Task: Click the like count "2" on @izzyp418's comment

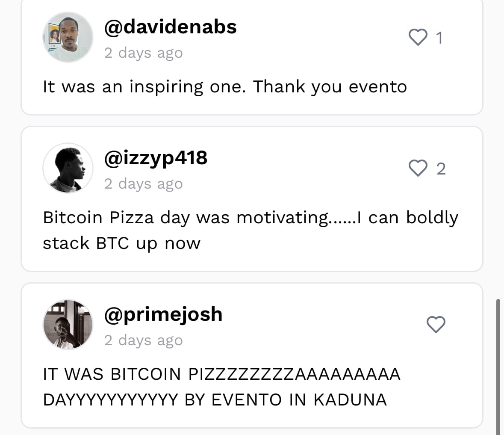Action: (x=441, y=169)
